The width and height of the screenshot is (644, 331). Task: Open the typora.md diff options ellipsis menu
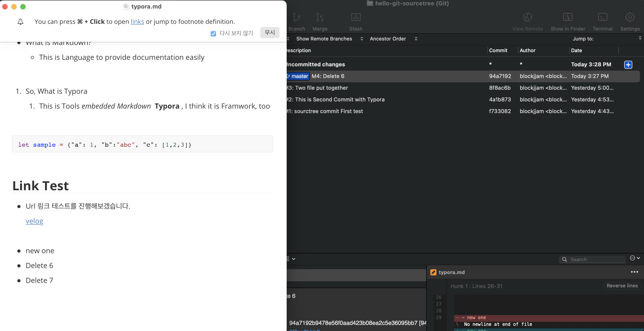[x=634, y=272]
